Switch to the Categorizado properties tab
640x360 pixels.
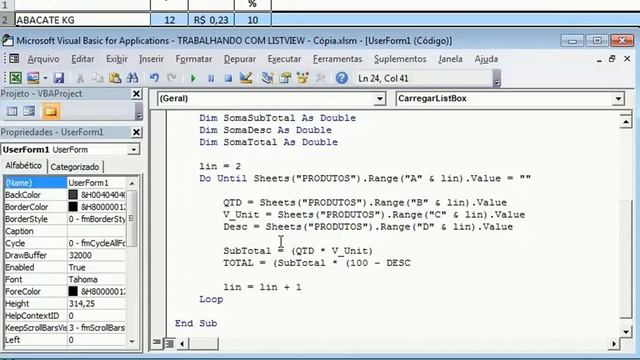(75, 167)
